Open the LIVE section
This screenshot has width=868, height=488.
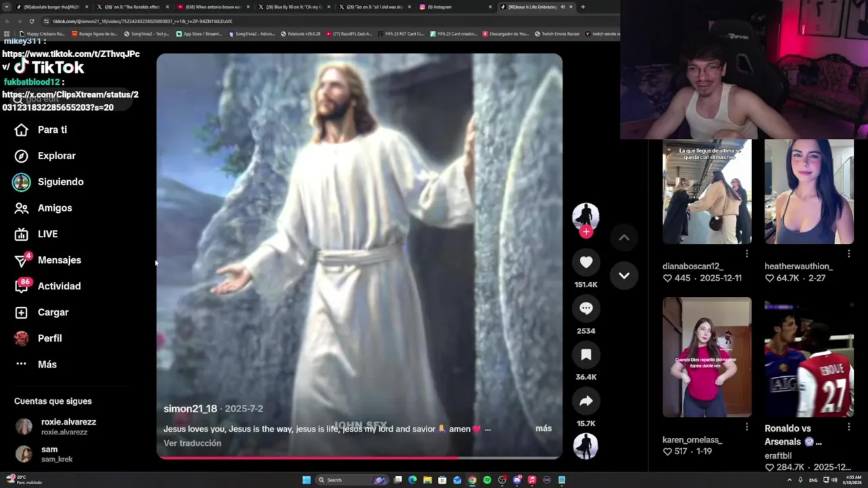click(x=37, y=234)
